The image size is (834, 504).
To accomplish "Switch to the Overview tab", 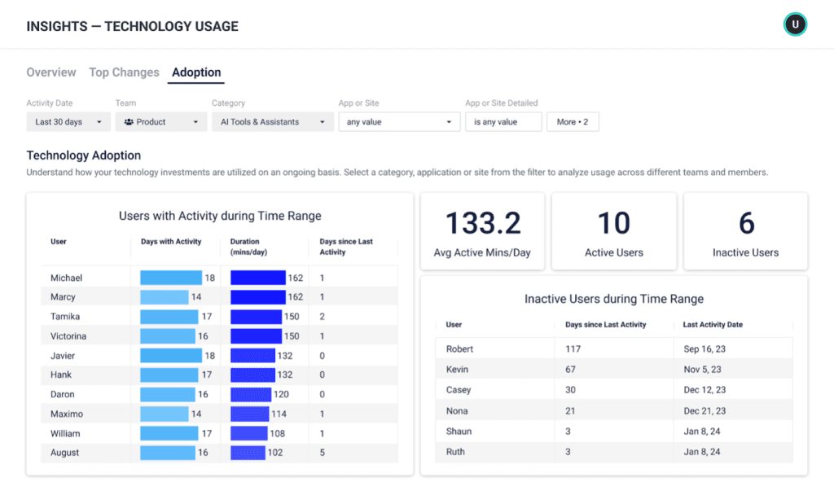I will tap(51, 72).
